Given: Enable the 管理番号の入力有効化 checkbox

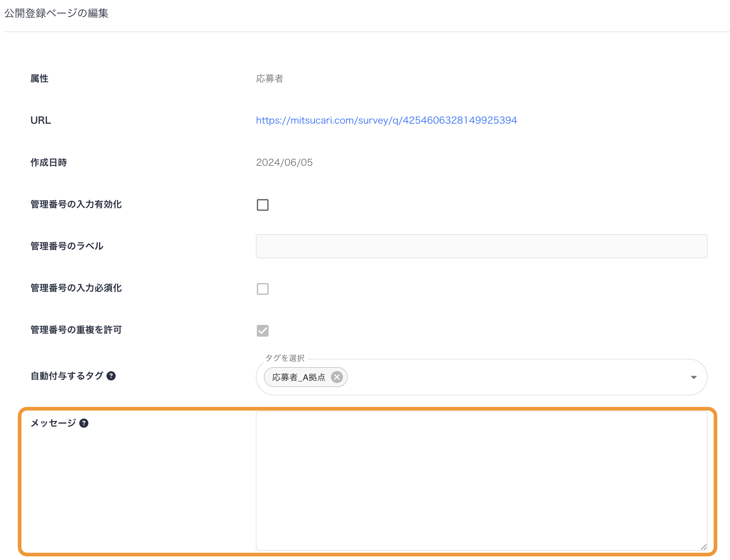Looking at the screenshot, I should click(x=262, y=205).
